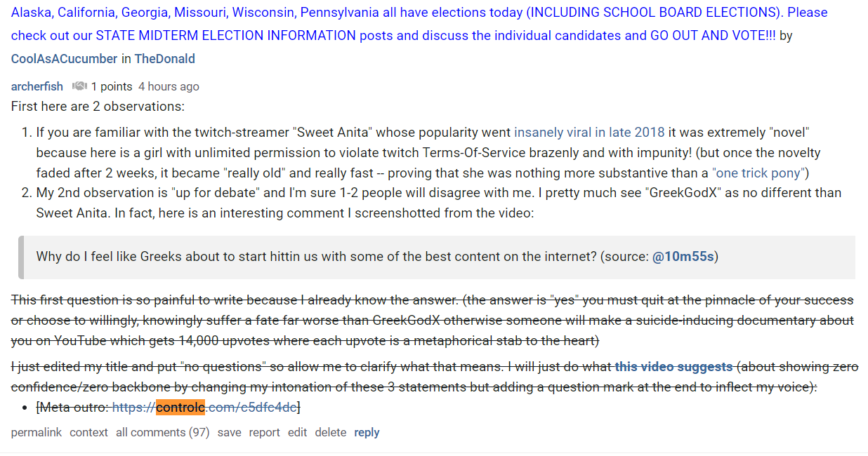Save this comment
868x456 pixels.
pyautogui.click(x=229, y=432)
